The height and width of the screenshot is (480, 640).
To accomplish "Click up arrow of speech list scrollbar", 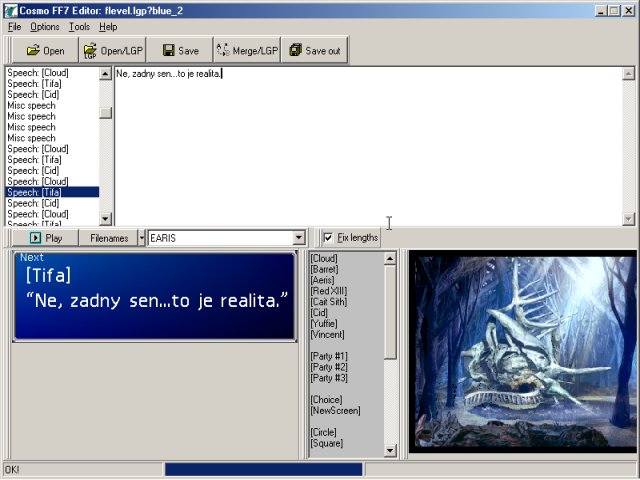I will click(105, 74).
